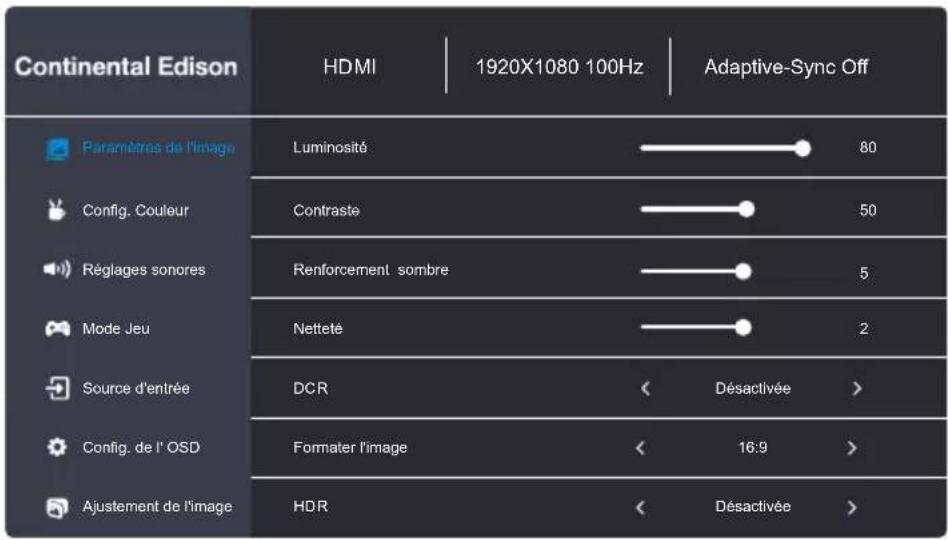948x540 pixels.
Task: Open the Mode Jeu menu
Action: tap(116, 328)
